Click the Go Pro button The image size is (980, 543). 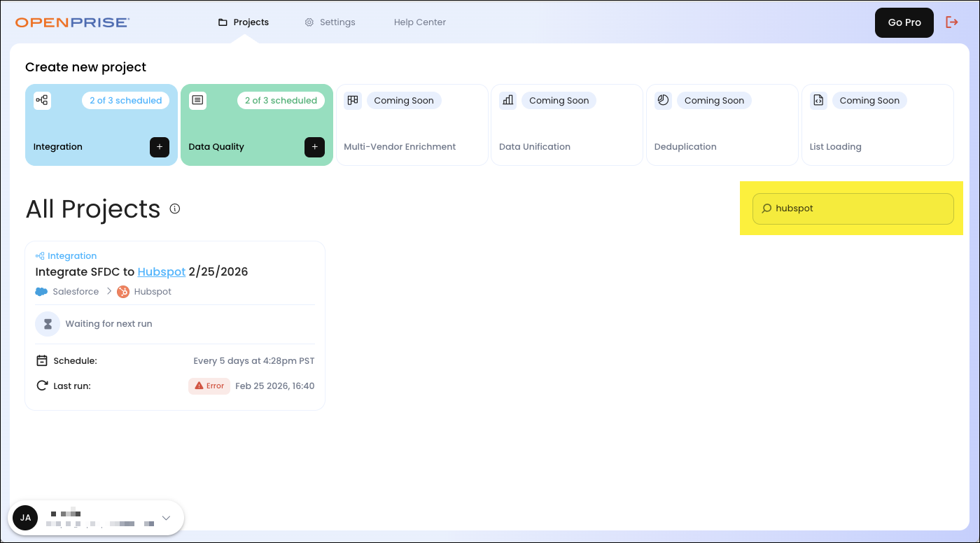point(904,22)
